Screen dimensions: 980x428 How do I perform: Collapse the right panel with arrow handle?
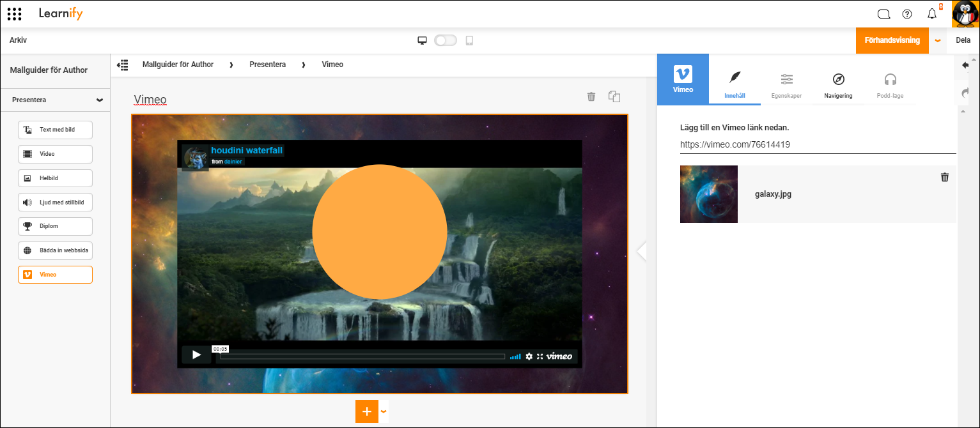642,252
